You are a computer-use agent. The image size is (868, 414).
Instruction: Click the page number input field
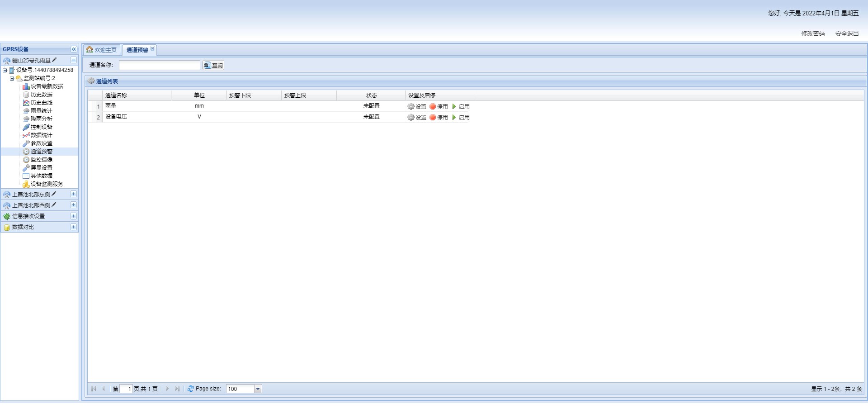pyautogui.click(x=126, y=389)
